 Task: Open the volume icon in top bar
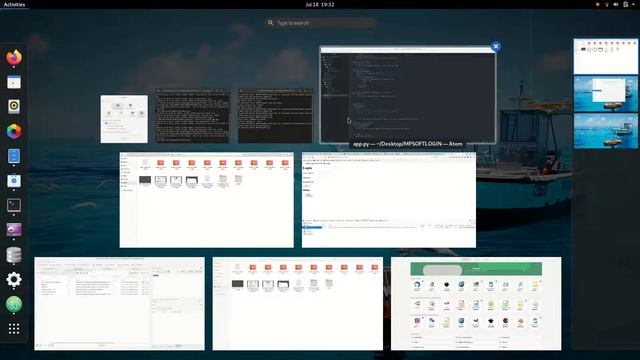point(616,4)
